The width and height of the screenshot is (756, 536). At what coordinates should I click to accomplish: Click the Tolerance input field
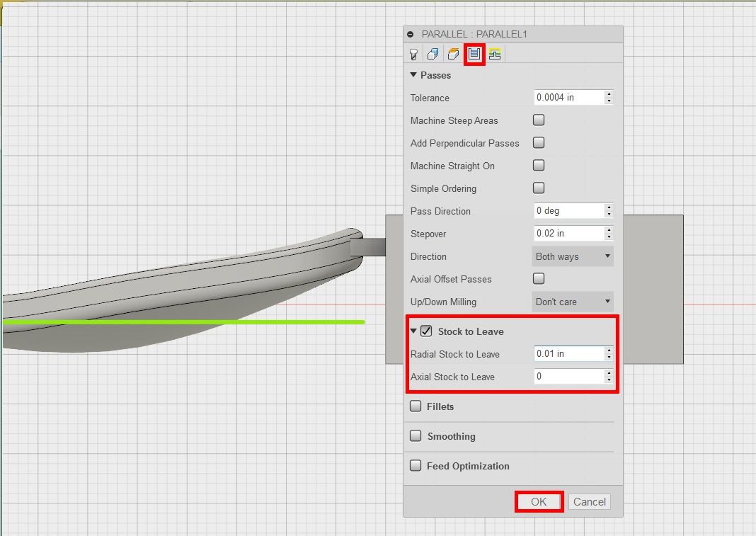click(x=569, y=98)
